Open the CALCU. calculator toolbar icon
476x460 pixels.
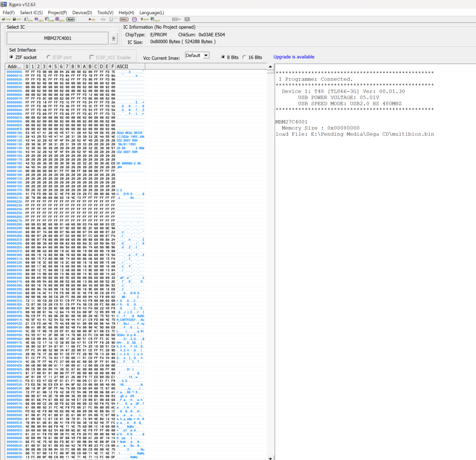tap(155, 19)
